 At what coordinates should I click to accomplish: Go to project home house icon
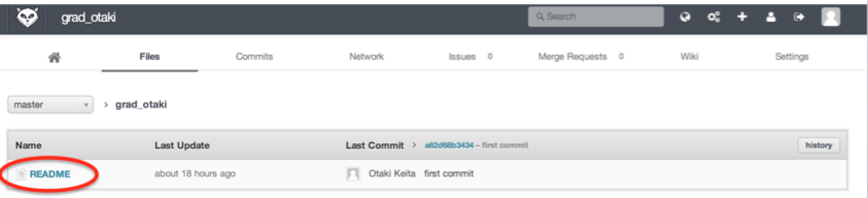[x=54, y=57]
